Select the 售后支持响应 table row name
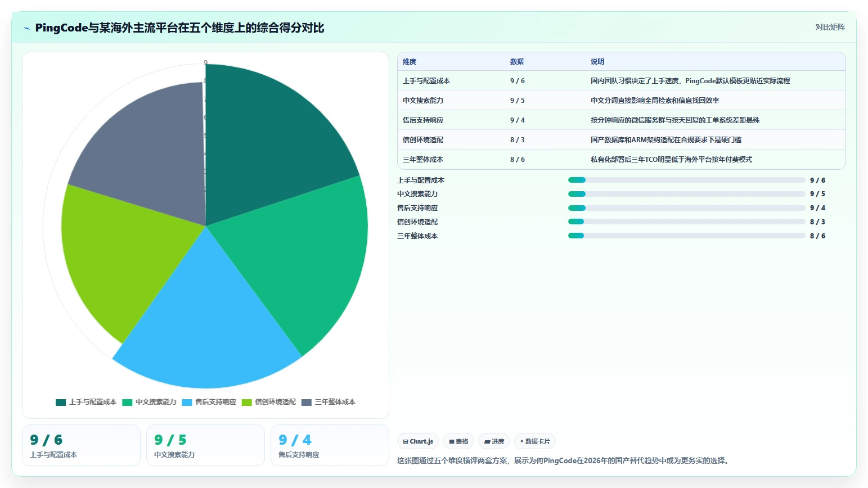This screenshot has width=868, height=488. pos(423,120)
